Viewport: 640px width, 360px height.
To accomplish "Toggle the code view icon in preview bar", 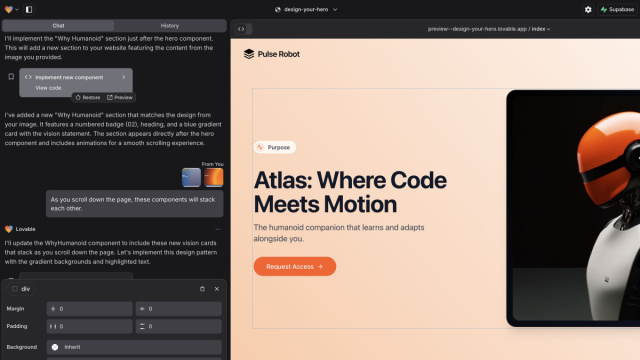I will 241,29.
